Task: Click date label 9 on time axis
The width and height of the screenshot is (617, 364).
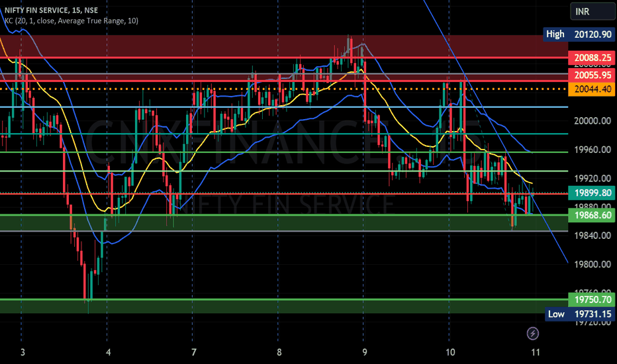Action: 364,352
